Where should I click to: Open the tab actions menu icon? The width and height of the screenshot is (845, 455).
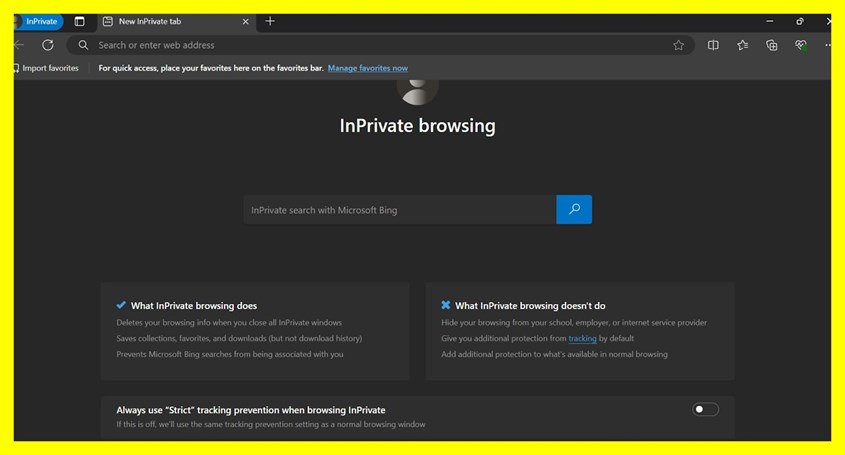(79, 22)
